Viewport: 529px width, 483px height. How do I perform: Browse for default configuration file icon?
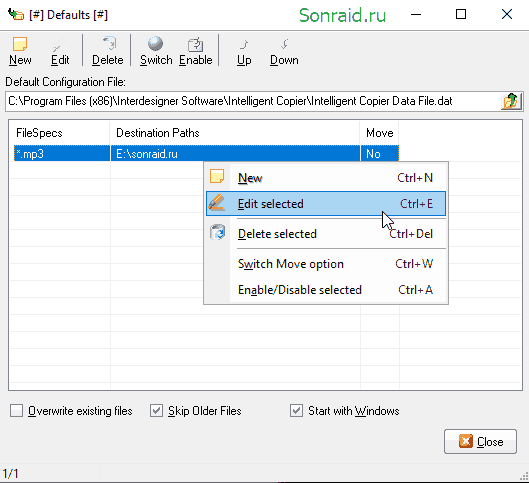[511, 101]
